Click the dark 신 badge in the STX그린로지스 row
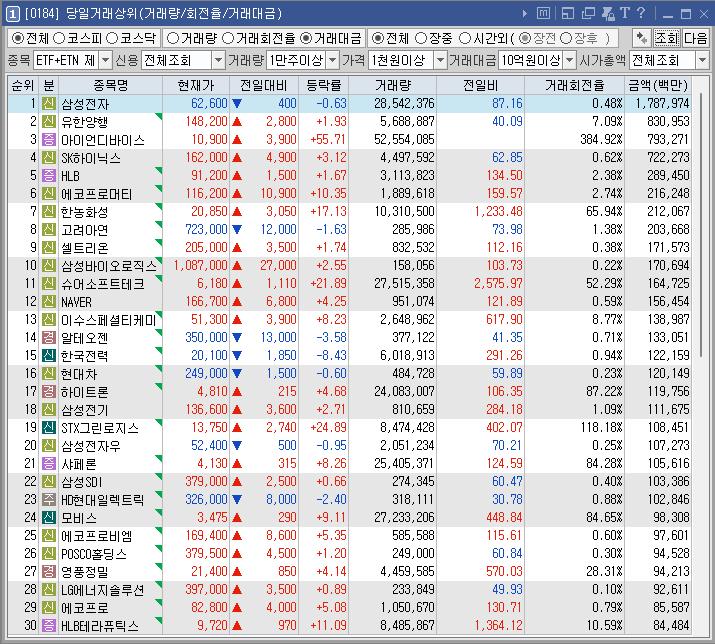This screenshot has height=644, width=715. [x=49, y=428]
